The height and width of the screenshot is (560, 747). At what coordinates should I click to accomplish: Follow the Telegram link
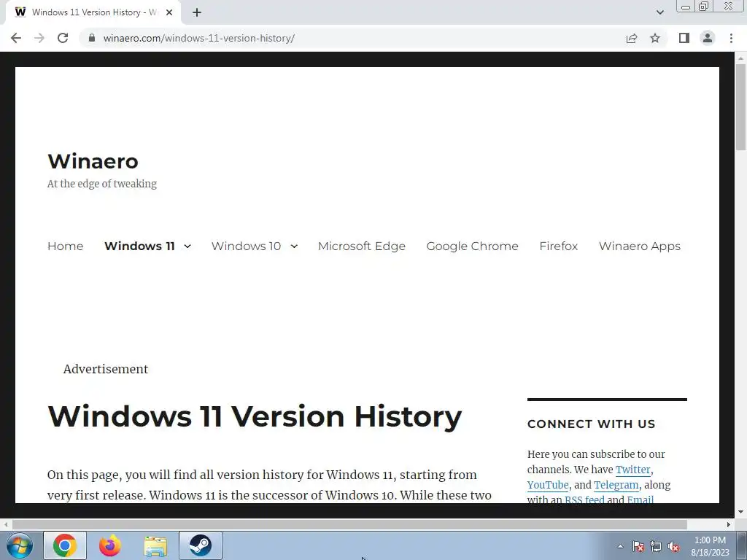(x=616, y=485)
